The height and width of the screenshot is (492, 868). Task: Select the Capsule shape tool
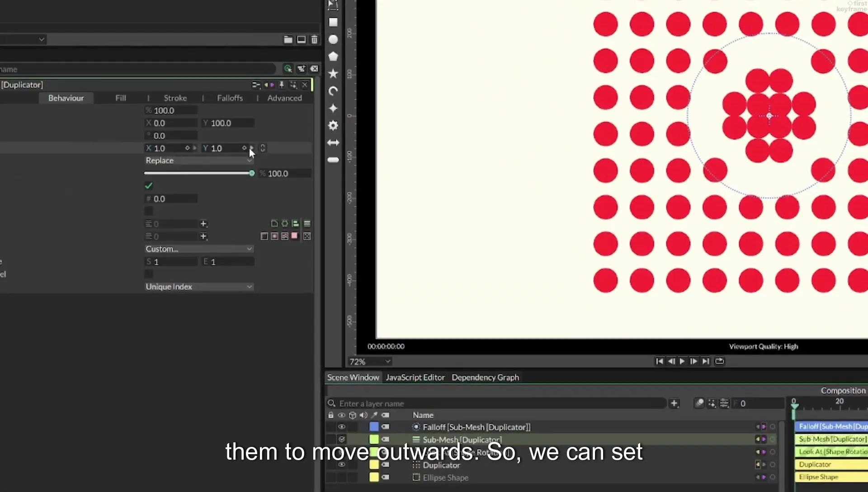pyautogui.click(x=333, y=160)
